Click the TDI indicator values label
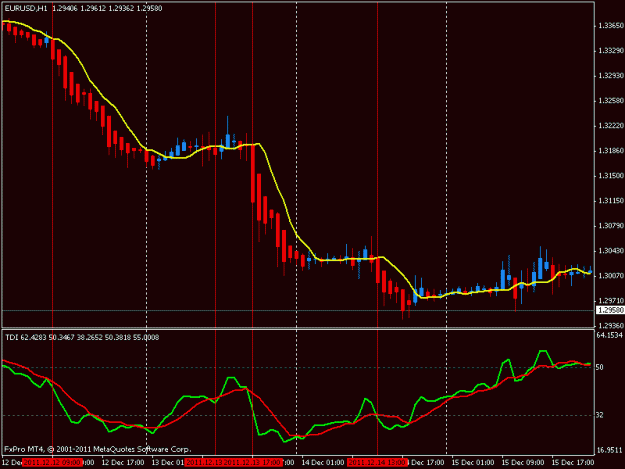The image size is (625, 469). (x=82, y=338)
